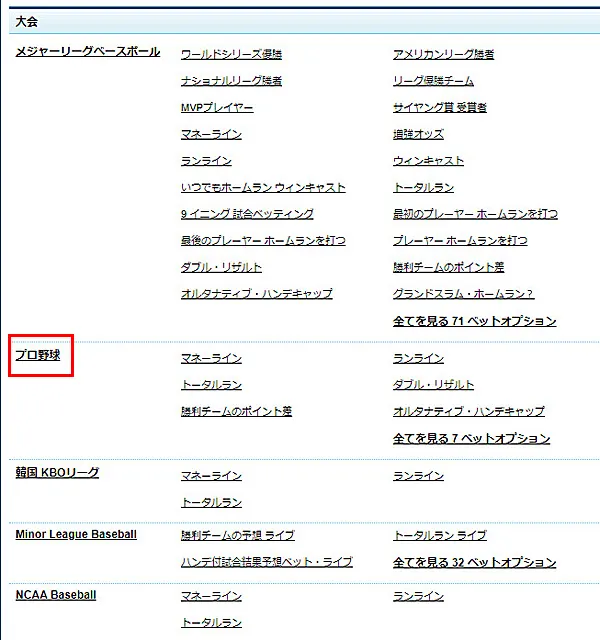600x640 pixels.
Task: Open the NCAA Baseball league link
Action: pyautogui.click(x=56, y=595)
